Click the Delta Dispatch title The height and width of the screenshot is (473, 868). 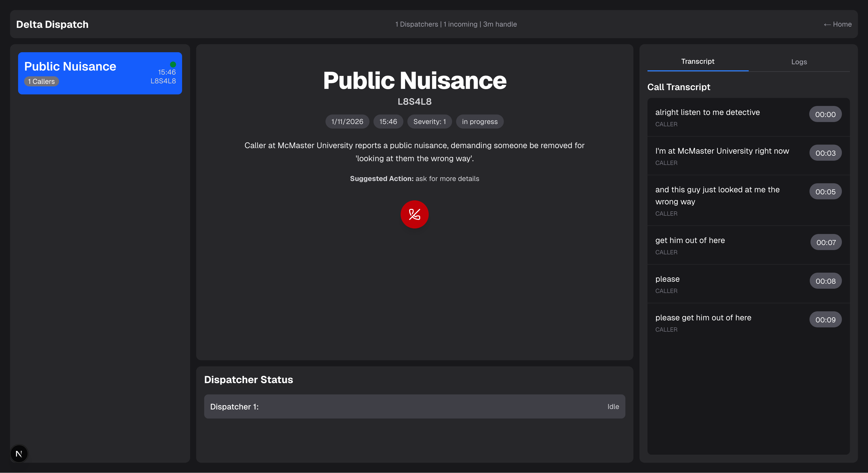point(52,24)
